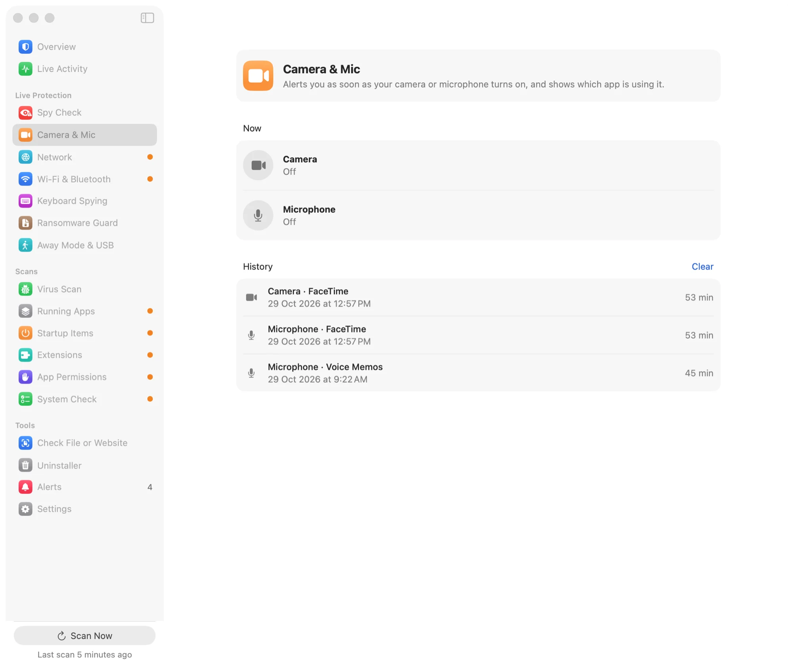Toggle the sidebar panel icon
Screen dimensions: 793x672
147,18
